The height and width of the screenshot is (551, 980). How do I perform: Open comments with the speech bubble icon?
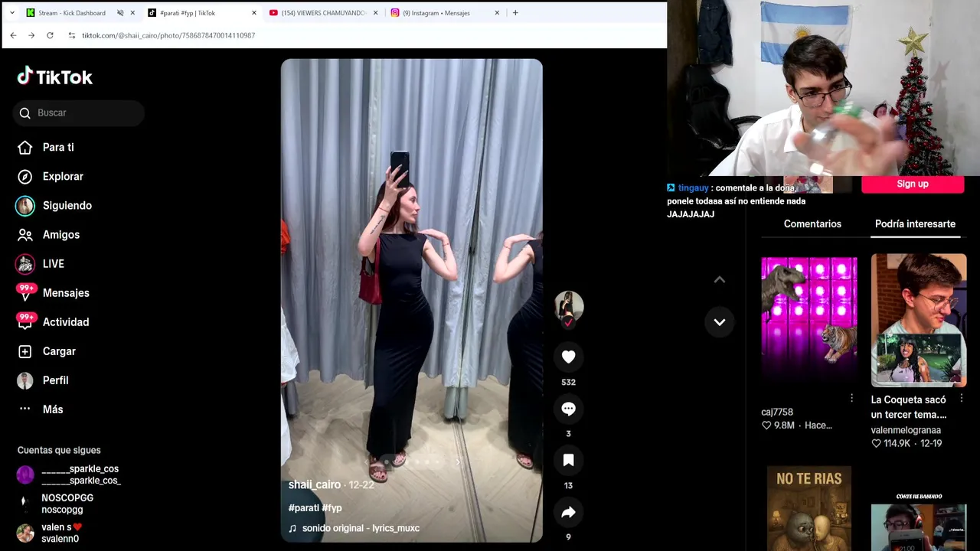point(568,409)
